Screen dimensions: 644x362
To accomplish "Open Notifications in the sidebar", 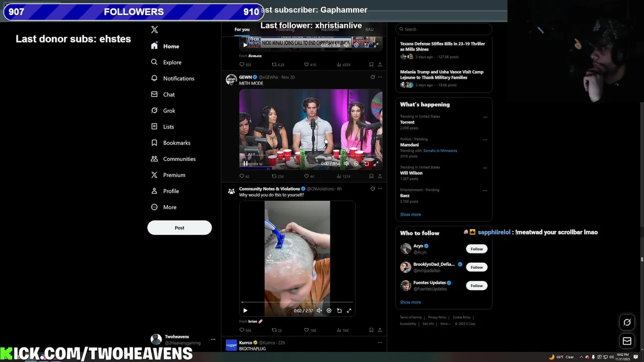I will tap(173, 78).
